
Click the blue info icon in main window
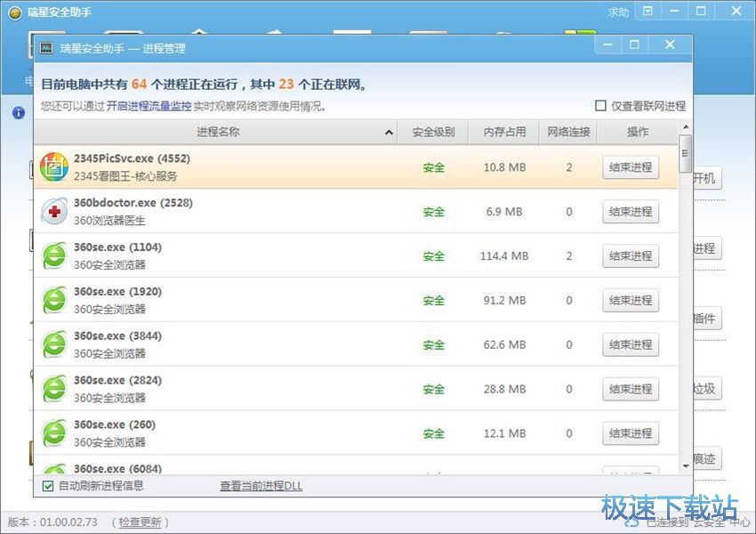click(x=19, y=113)
